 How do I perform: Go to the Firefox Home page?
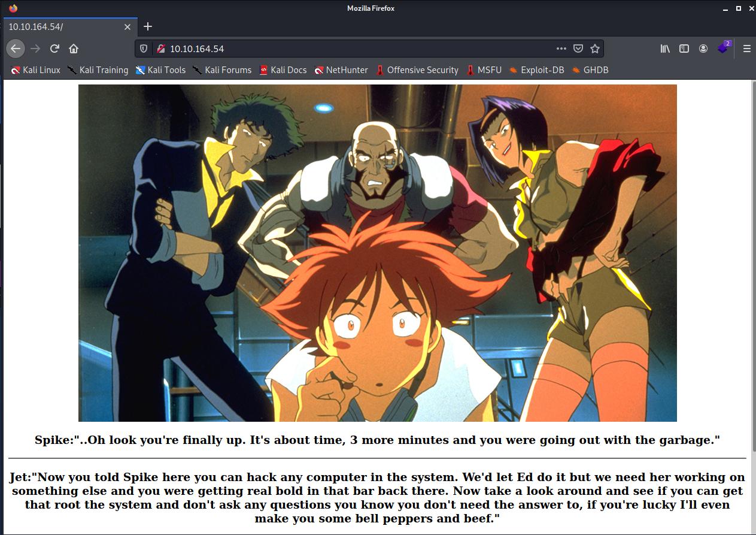click(74, 49)
